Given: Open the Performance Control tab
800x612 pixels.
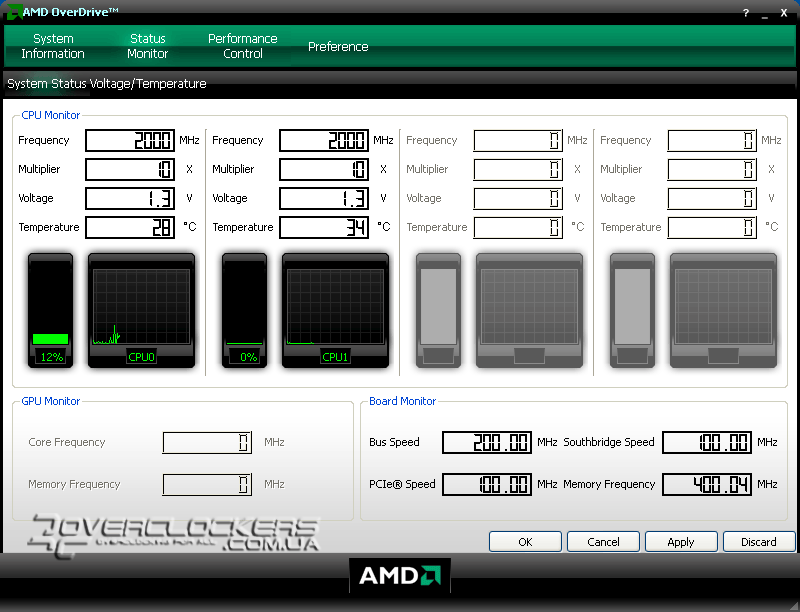Looking at the screenshot, I should pyautogui.click(x=242, y=46).
